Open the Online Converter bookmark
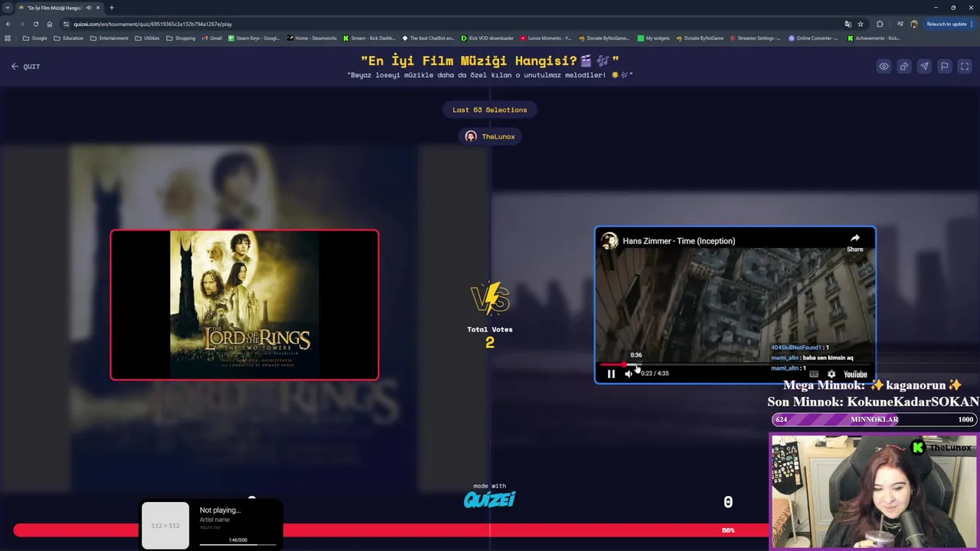980x551 pixels. point(813,38)
